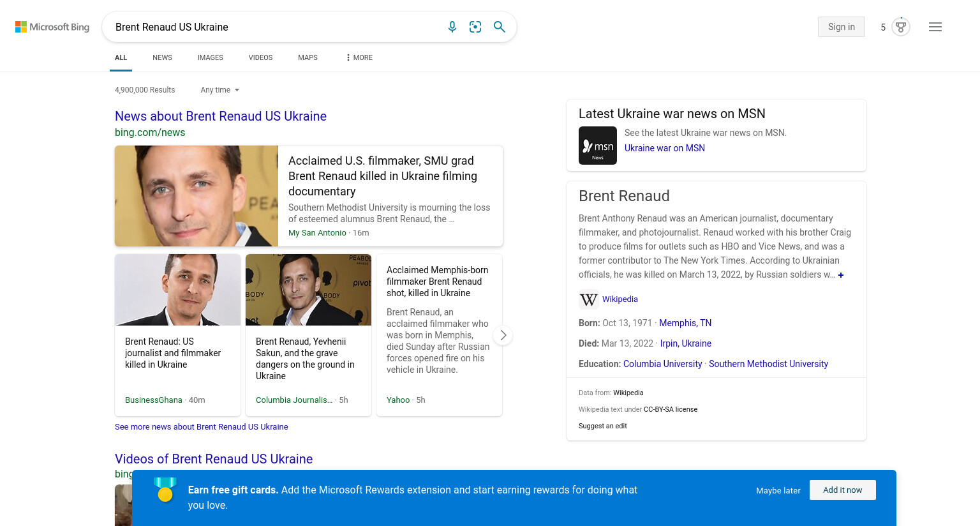Image resolution: width=980 pixels, height=526 pixels.
Task: Click the BusinessGhana article thumbnail
Action: (178, 290)
